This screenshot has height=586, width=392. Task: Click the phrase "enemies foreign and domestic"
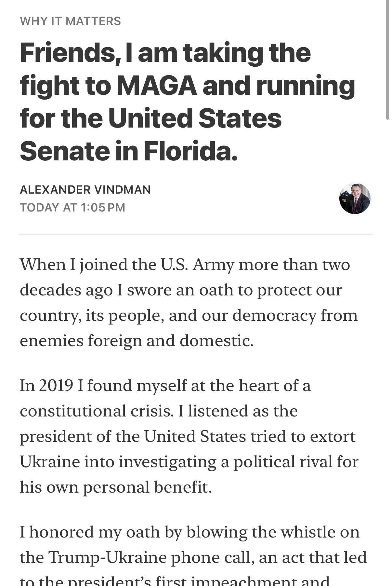coord(136,341)
